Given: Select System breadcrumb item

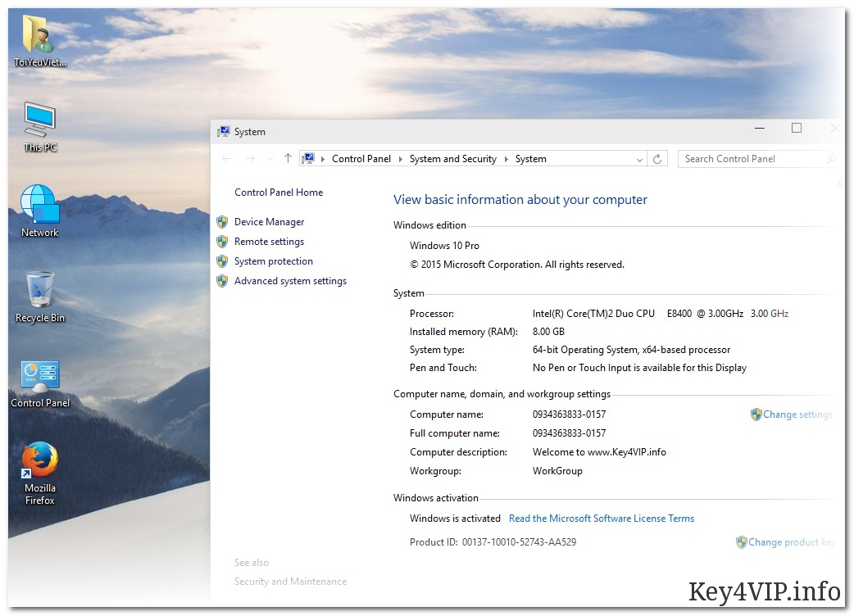Looking at the screenshot, I should tap(530, 159).
